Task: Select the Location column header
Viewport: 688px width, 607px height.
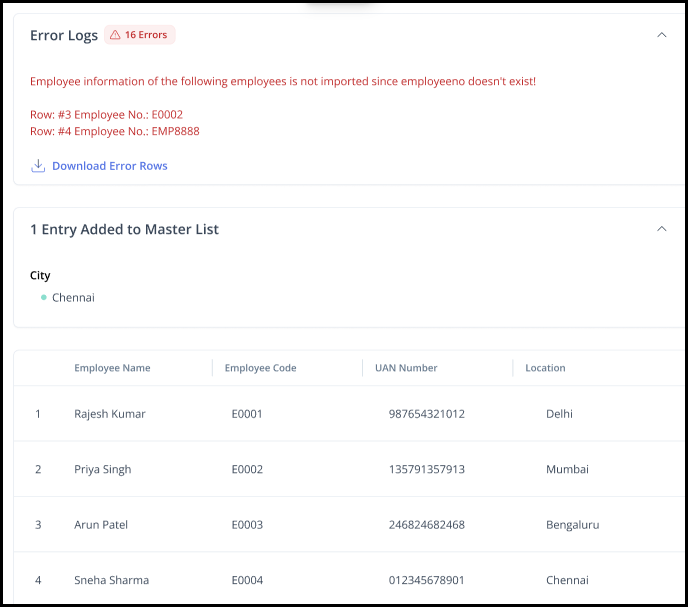Action: 545,368
